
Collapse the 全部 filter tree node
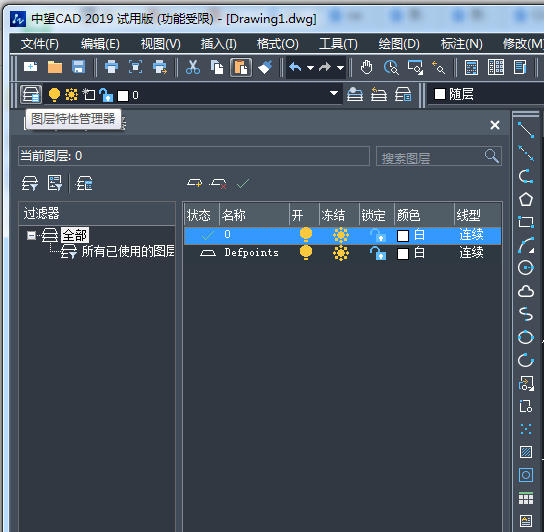(x=31, y=236)
